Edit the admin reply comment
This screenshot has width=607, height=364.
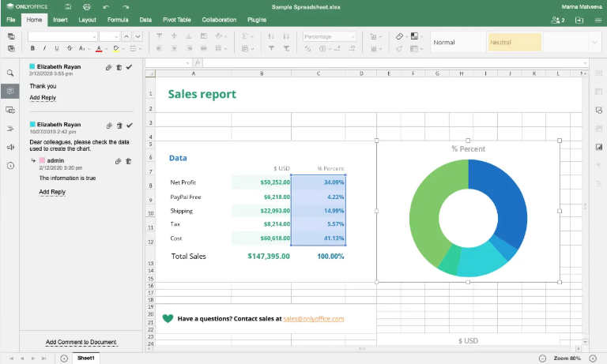click(118, 161)
